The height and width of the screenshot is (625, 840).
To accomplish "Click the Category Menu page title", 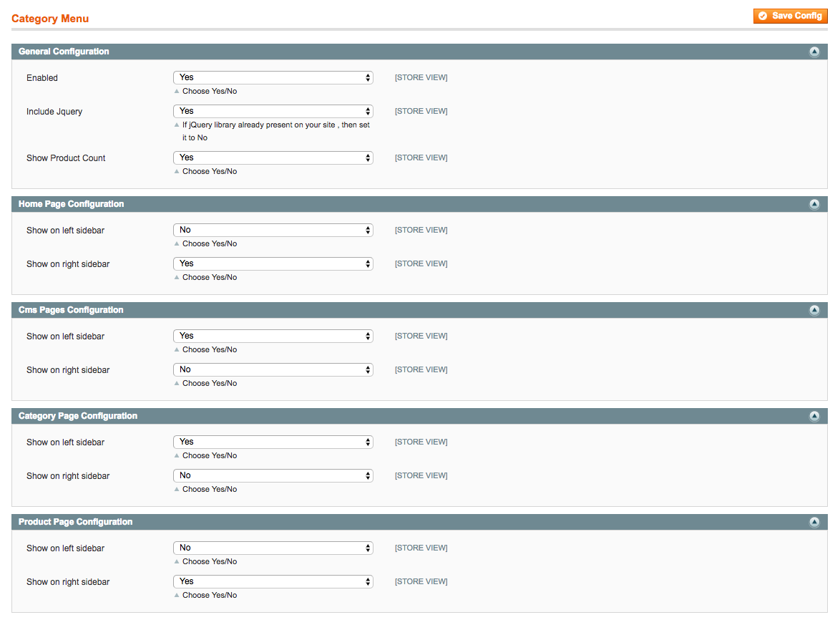I will (x=50, y=19).
